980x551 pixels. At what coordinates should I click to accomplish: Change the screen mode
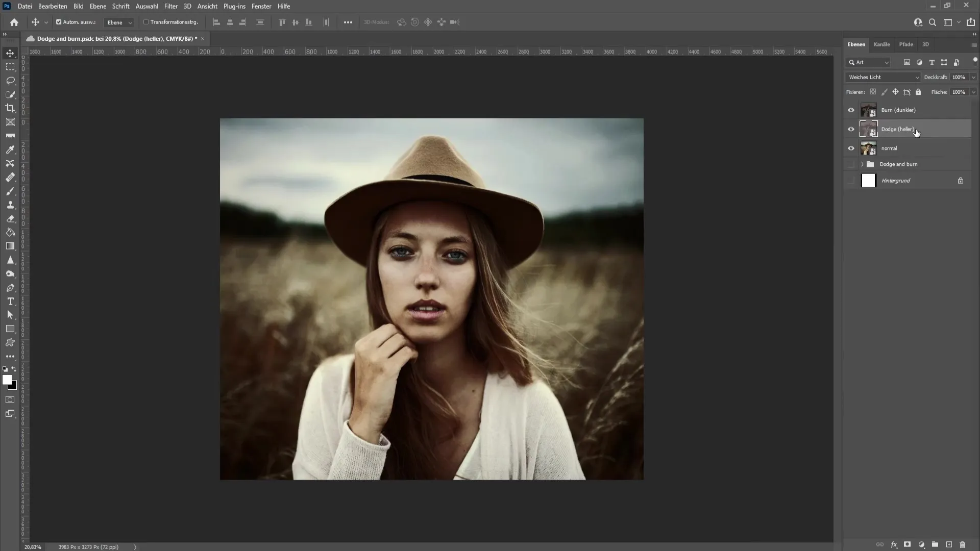(x=10, y=414)
